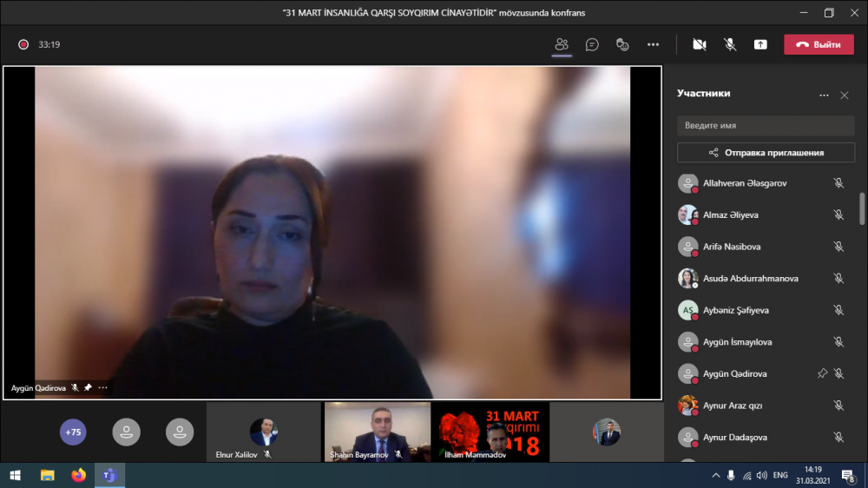Open more options in Участники panel header
The height and width of the screenshot is (488, 868).
pos(824,95)
